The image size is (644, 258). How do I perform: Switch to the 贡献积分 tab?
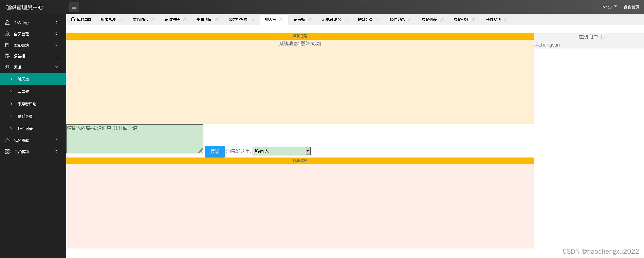[461, 19]
